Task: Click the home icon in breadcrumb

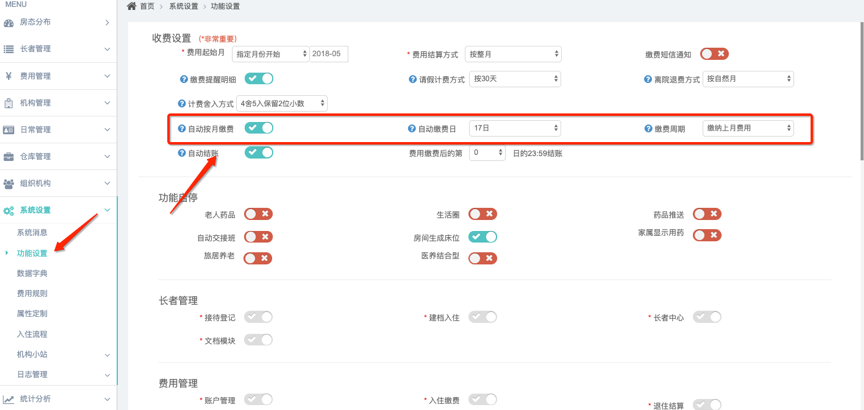Action: (131, 6)
